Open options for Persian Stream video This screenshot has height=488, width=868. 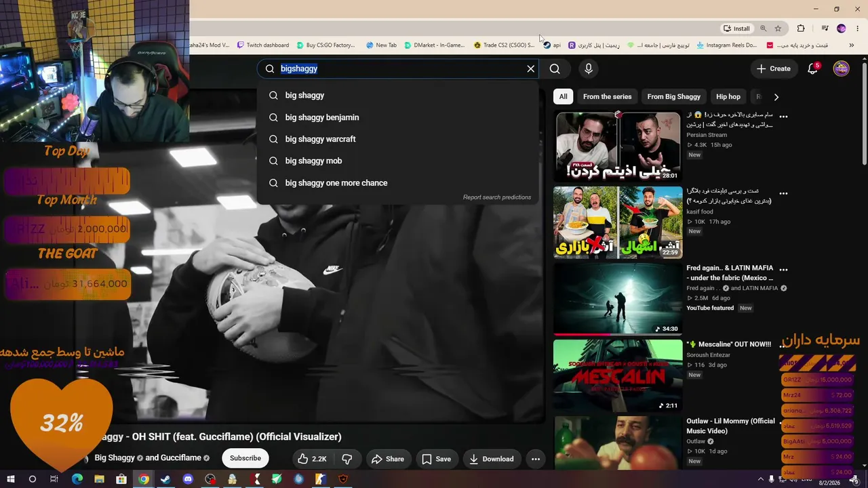click(783, 117)
